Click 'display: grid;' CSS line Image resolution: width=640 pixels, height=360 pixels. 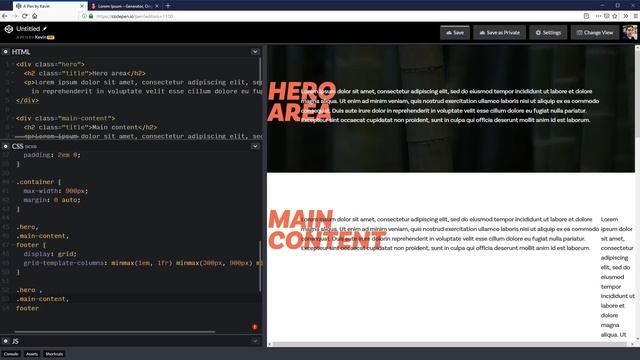click(50, 254)
